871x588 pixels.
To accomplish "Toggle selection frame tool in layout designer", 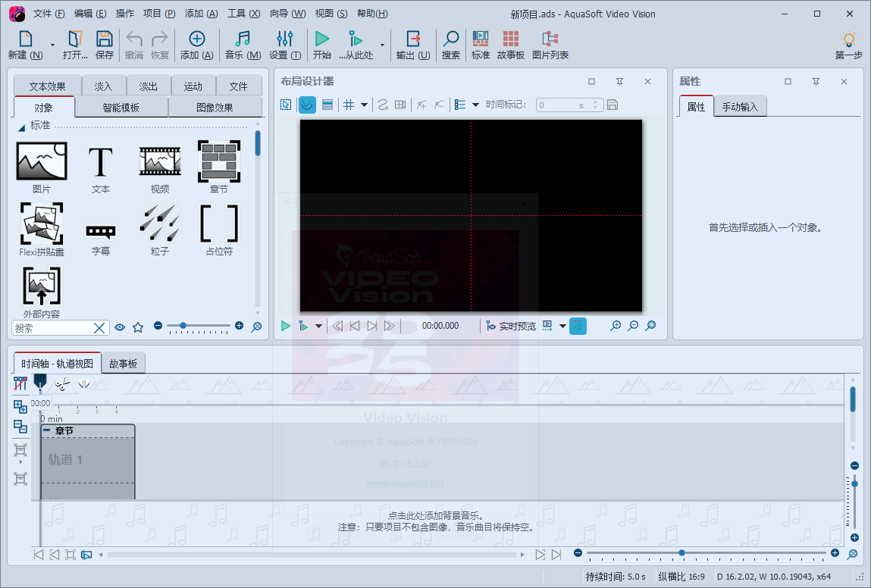I will (286, 105).
